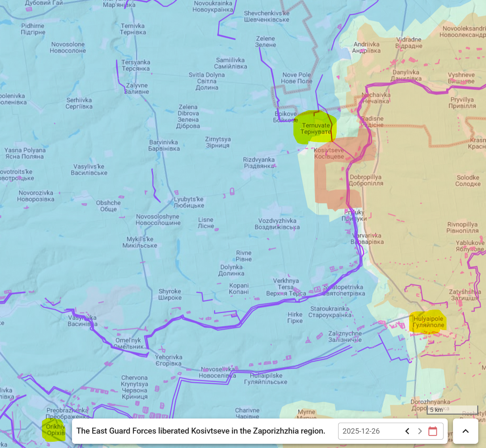The height and width of the screenshot is (448, 486).
Task: Click the Zelena Dibrova village label
Action: pyautogui.click(x=189, y=117)
